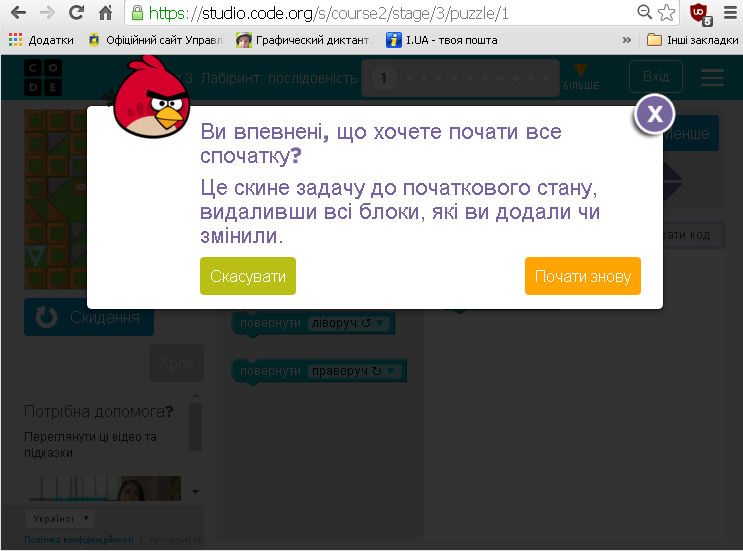Close the dialog with the X button

click(655, 114)
